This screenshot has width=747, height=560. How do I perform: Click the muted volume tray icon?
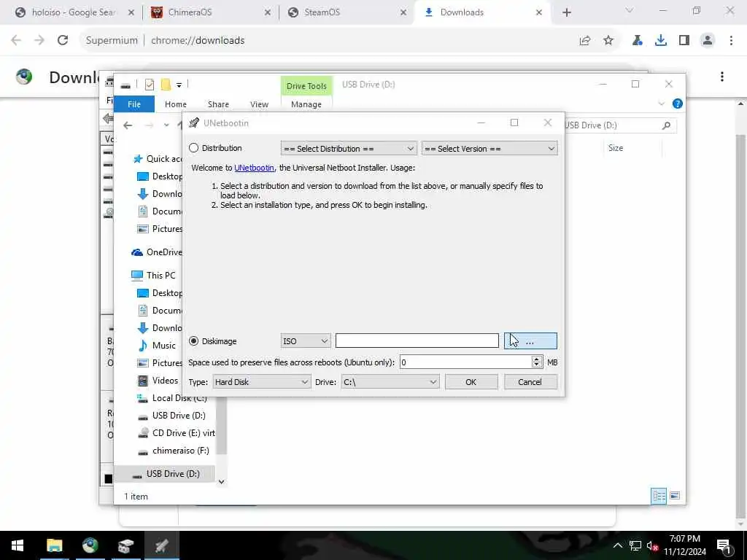point(651,545)
